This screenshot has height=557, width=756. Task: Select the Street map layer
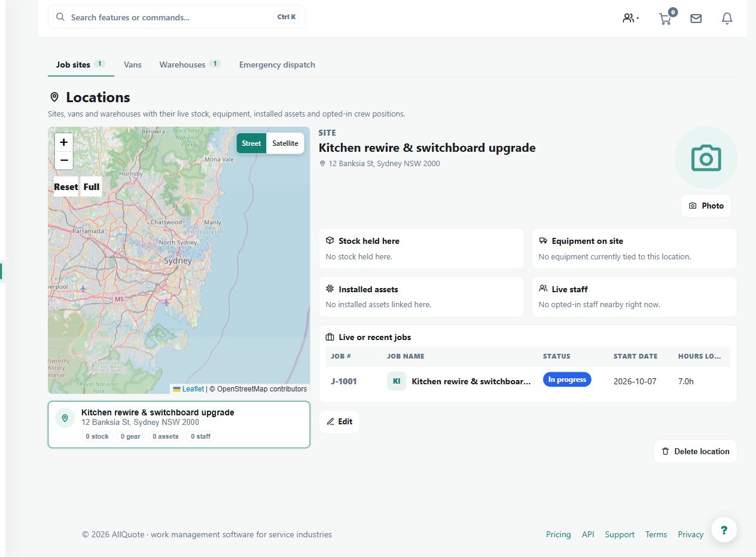[x=251, y=143]
